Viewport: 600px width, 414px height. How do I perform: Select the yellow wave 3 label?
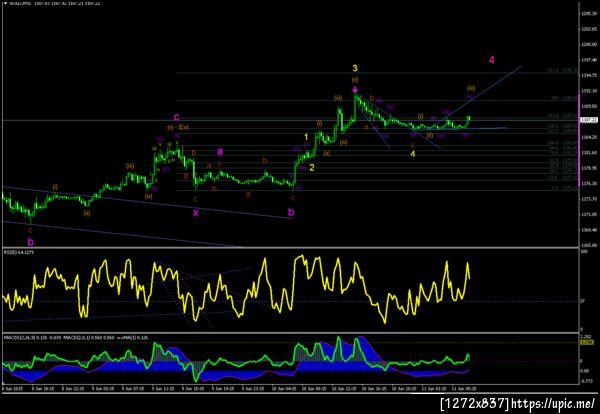355,68
